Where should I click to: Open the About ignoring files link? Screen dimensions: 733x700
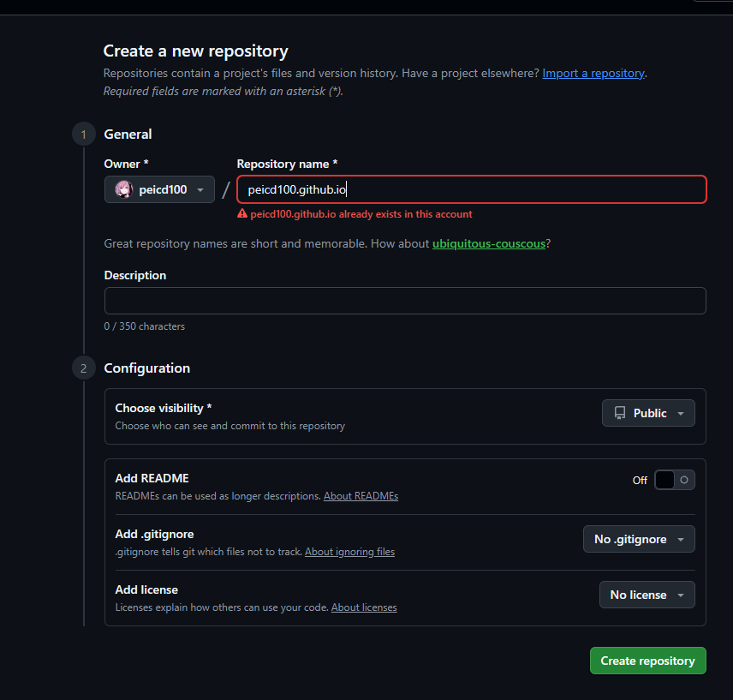(x=349, y=552)
